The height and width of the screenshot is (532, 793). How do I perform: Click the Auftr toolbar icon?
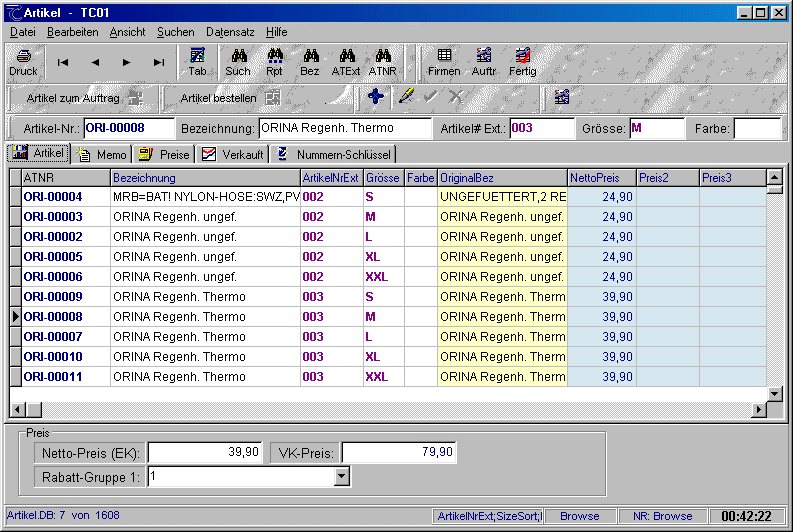click(484, 62)
